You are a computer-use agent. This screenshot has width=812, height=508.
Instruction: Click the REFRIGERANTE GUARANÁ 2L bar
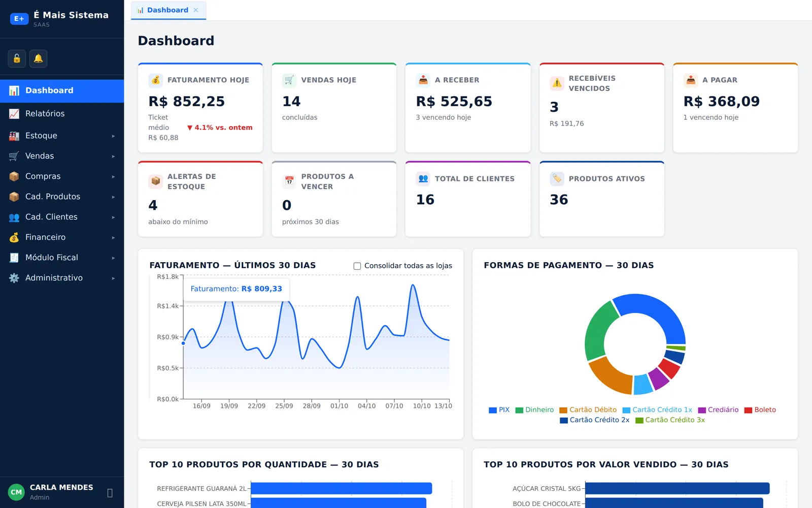click(342, 489)
